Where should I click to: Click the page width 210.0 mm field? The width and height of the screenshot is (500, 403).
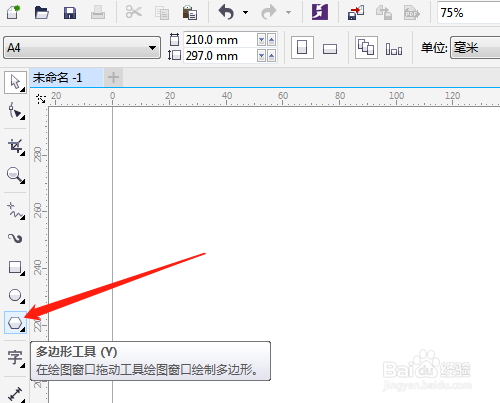(220, 40)
